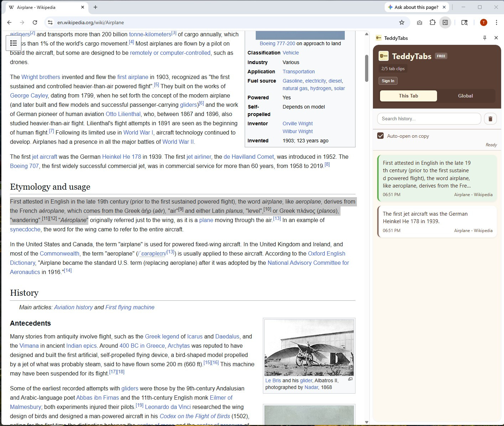The width and height of the screenshot is (504, 426).
Task: Click the search-in-page toolbar icon
Action: point(464,22)
